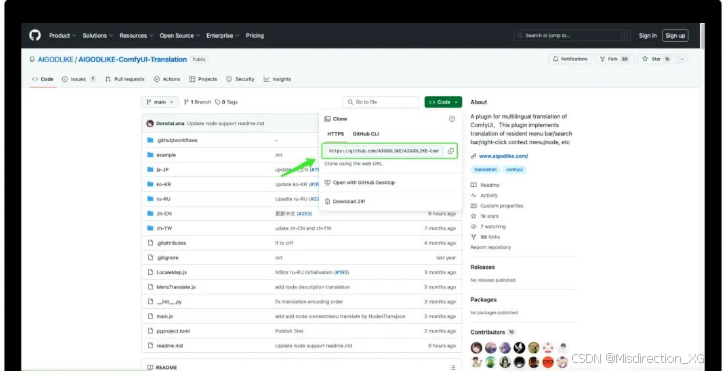The image size is (724, 371).
Task: Open the main branch selector
Action: click(x=160, y=102)
